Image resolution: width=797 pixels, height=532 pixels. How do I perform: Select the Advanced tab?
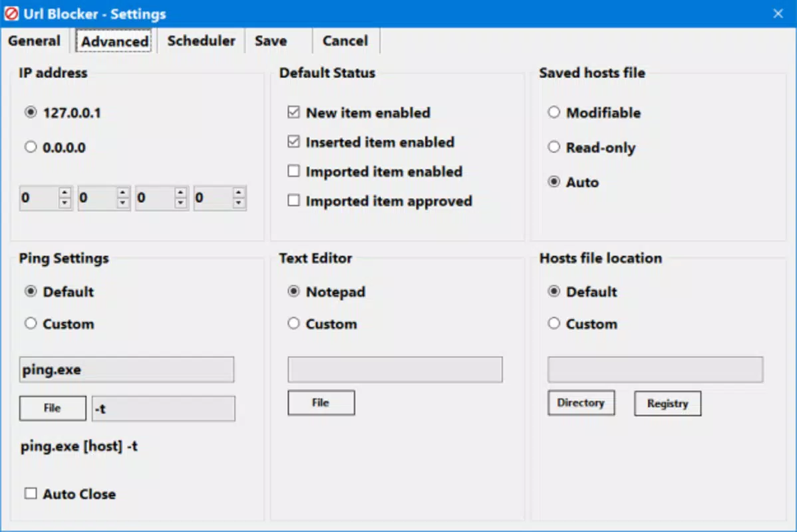pos(114,41)
